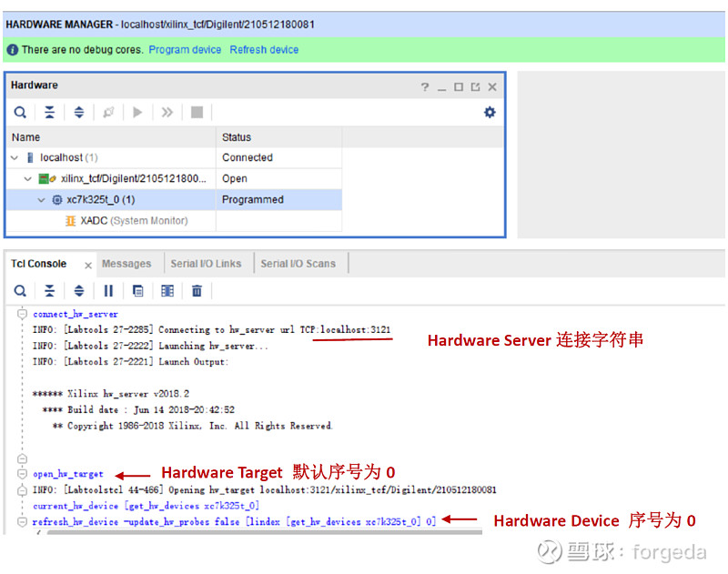
Task: Collapse the open_hw_target output block
Action: (22, 474)
